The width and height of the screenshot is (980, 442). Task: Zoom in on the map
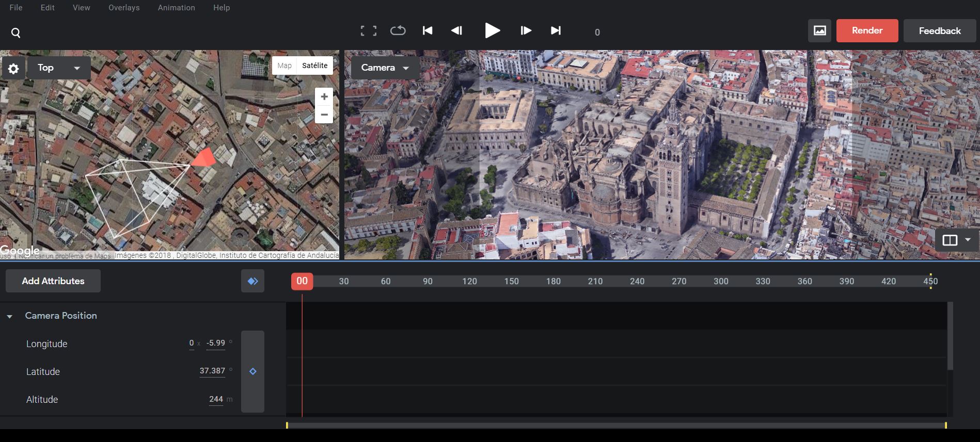[x=324, y=96]
